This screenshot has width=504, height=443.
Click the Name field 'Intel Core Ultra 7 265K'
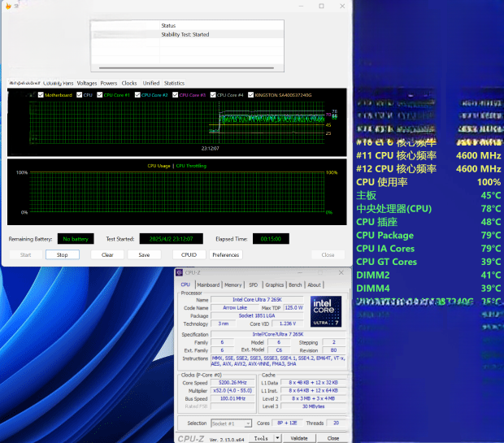257,300
